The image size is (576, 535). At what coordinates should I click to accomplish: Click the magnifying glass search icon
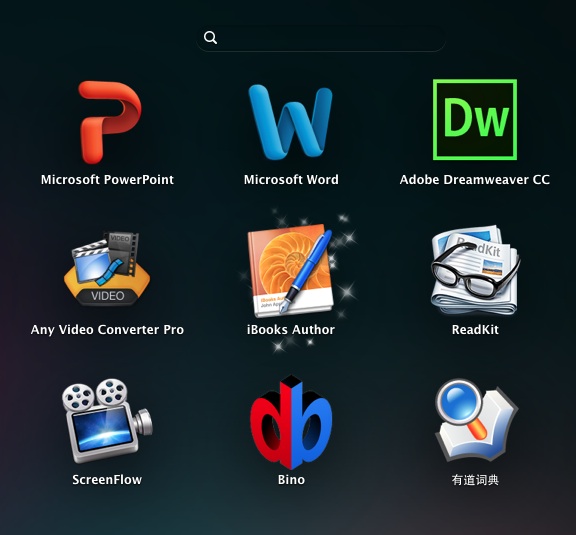[x=210, y=37]
